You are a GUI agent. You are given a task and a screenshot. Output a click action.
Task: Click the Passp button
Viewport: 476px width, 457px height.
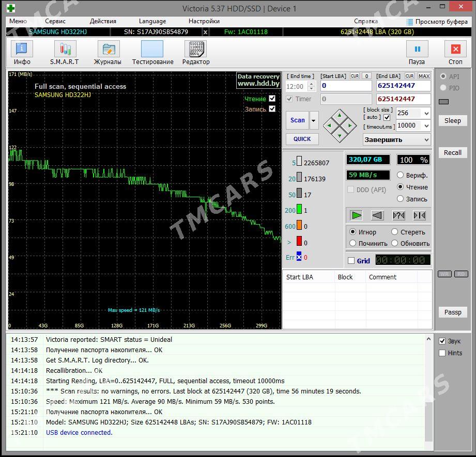click(453, 312)
